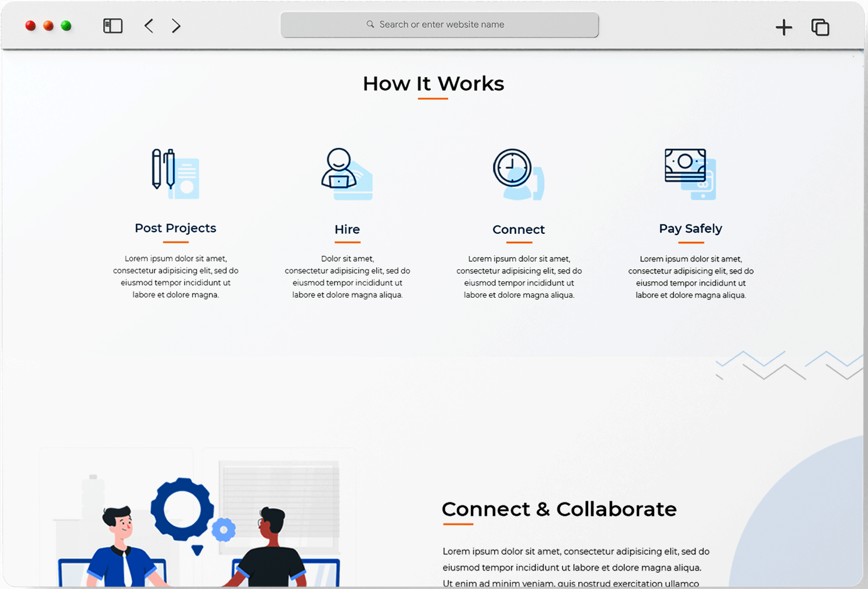Click the Hire person-with-laptop icon

(x=347, y=174)
